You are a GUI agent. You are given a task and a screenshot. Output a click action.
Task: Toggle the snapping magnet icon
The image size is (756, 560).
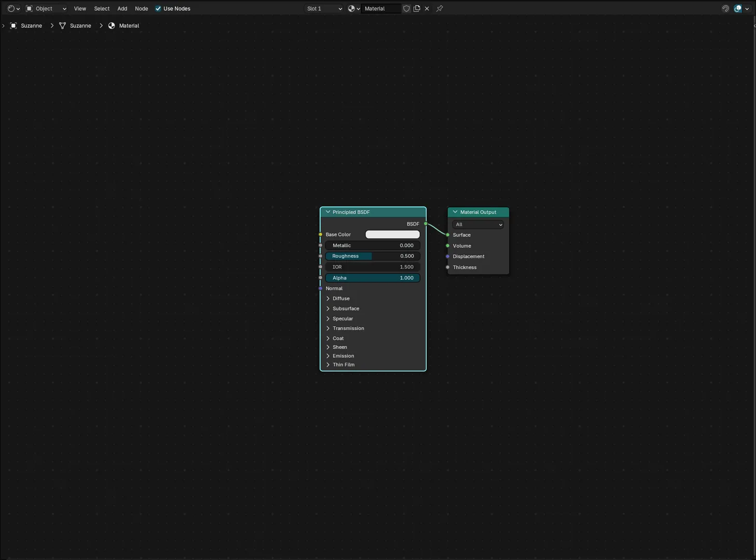[x=725, y=8]
